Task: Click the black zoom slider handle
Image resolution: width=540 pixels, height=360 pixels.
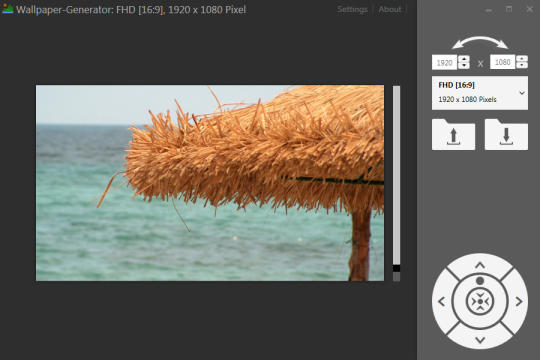Action: point(396,268)
